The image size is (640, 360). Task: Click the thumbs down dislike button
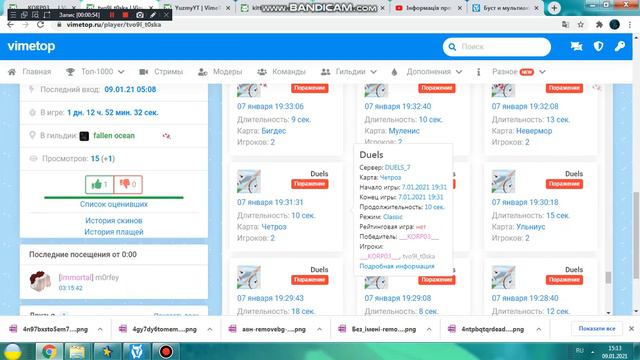[x=128, y=184]
